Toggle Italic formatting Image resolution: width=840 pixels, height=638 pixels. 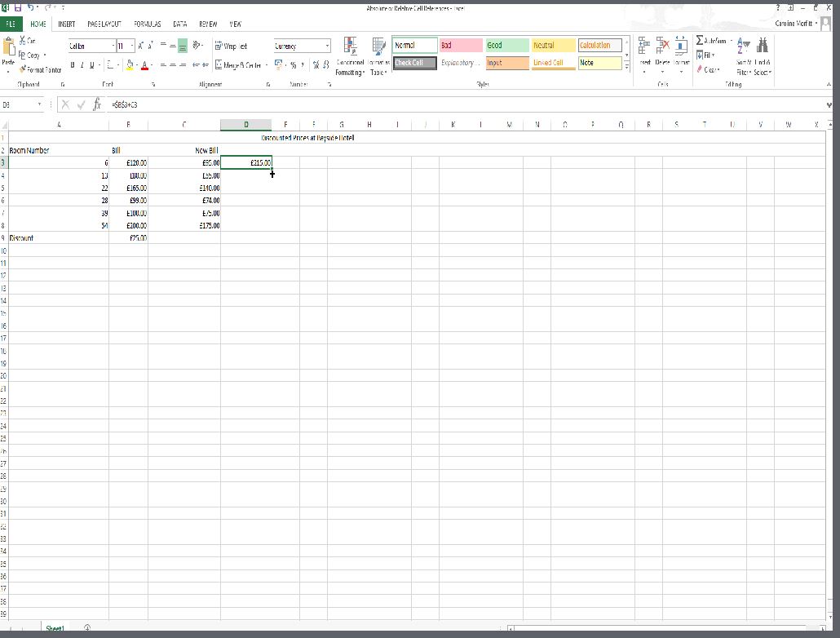point(82,65)
